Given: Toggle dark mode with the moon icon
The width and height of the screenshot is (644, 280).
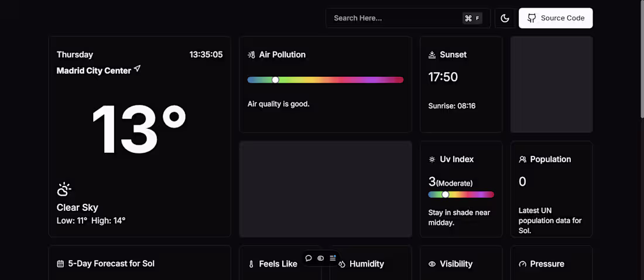Looking at the screenshot, I should pyautogui.click(x=505, y=18).
